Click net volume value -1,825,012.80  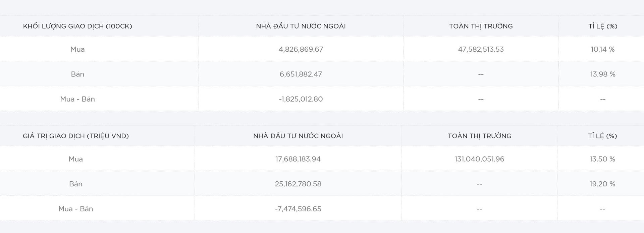pos(301,99)
